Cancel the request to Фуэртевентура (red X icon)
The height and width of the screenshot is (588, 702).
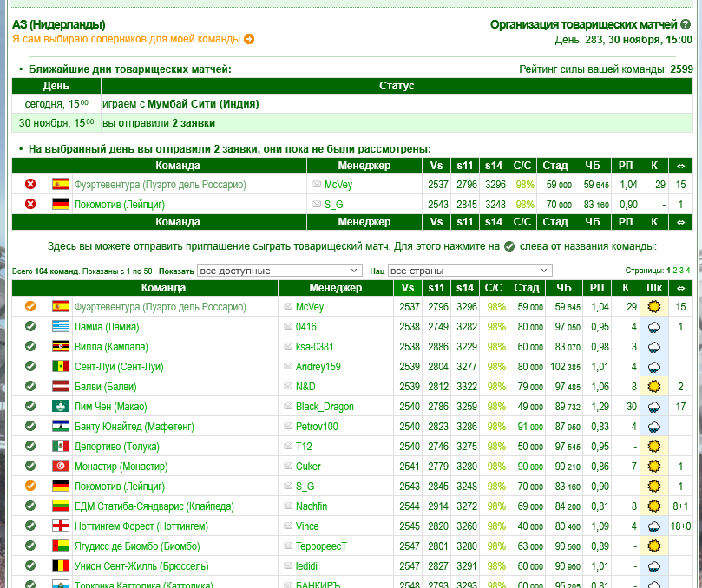click(x=30, y=184)
